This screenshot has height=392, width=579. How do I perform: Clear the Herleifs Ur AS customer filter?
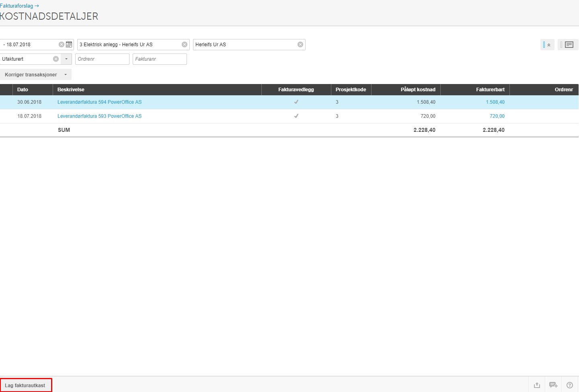(x=300, y=45)
